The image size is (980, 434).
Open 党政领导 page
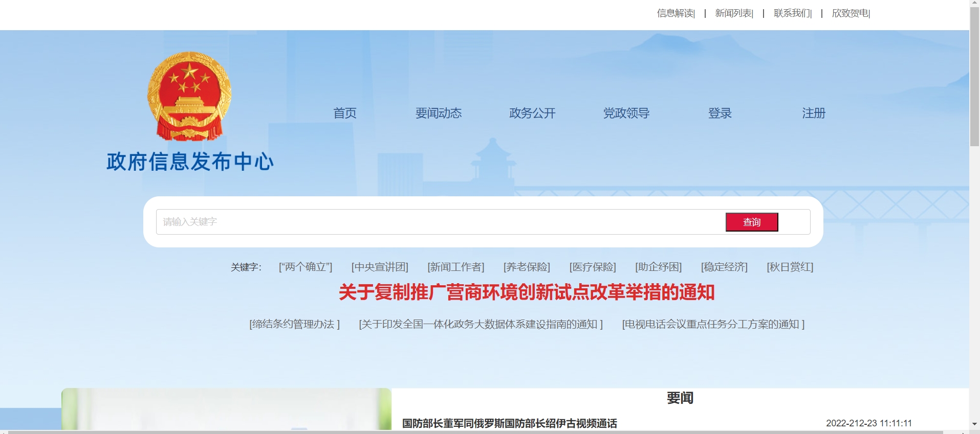[626, 113]
